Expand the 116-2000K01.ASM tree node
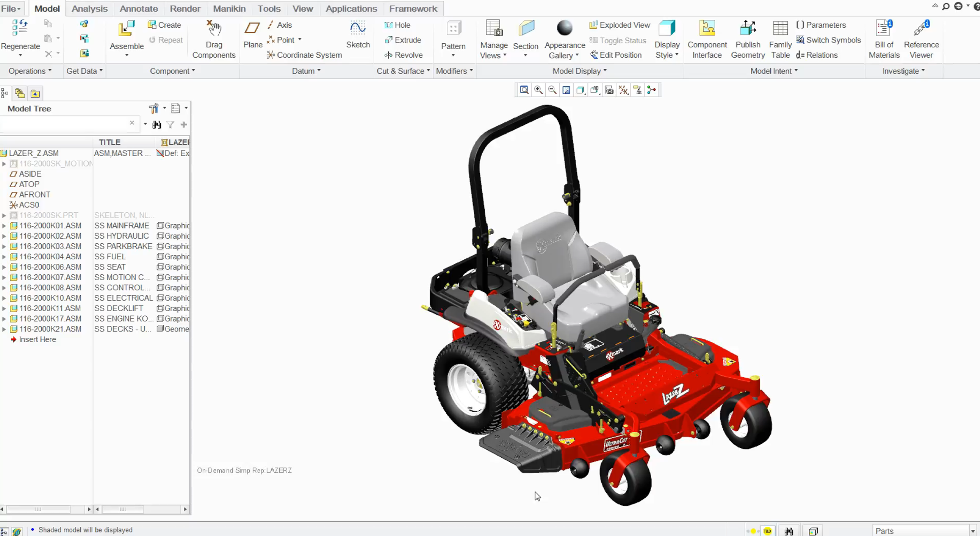 [x=4, y=226]
